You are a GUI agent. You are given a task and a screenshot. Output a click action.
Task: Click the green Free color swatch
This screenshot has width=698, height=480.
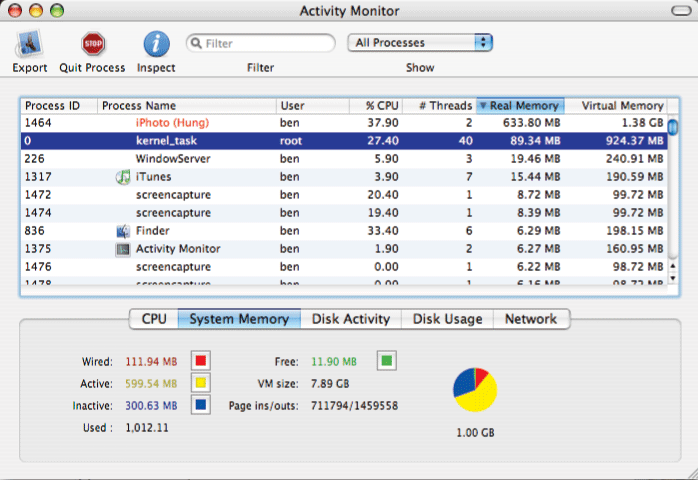(x=386, y=361)
